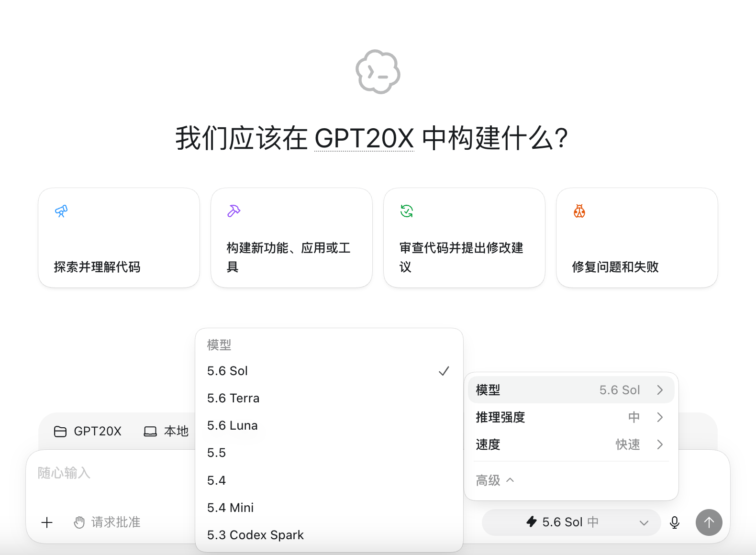The image size is (756, 555).
Task: Click the plus attach icon
Action: click(47, 522)
